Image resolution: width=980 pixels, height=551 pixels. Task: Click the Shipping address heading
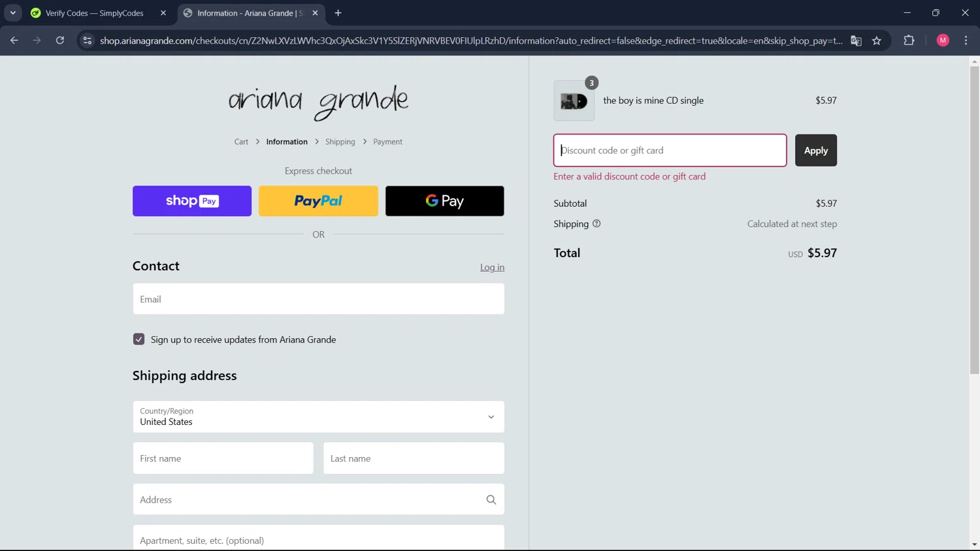click(x=185, y=375)
